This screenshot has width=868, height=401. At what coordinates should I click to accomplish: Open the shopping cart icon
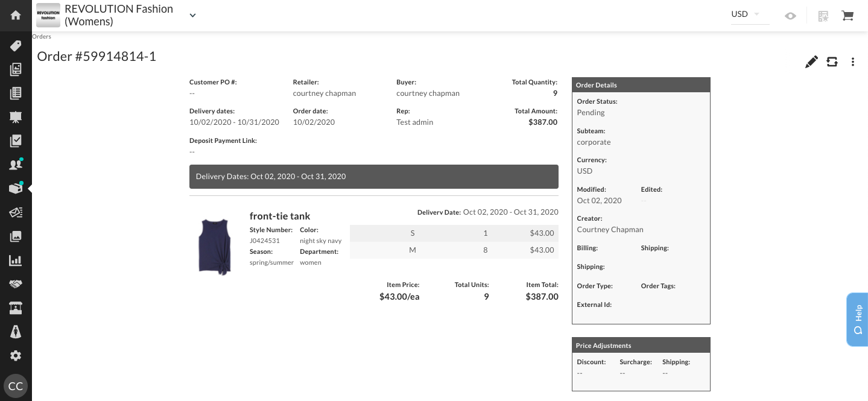[847, 16]
